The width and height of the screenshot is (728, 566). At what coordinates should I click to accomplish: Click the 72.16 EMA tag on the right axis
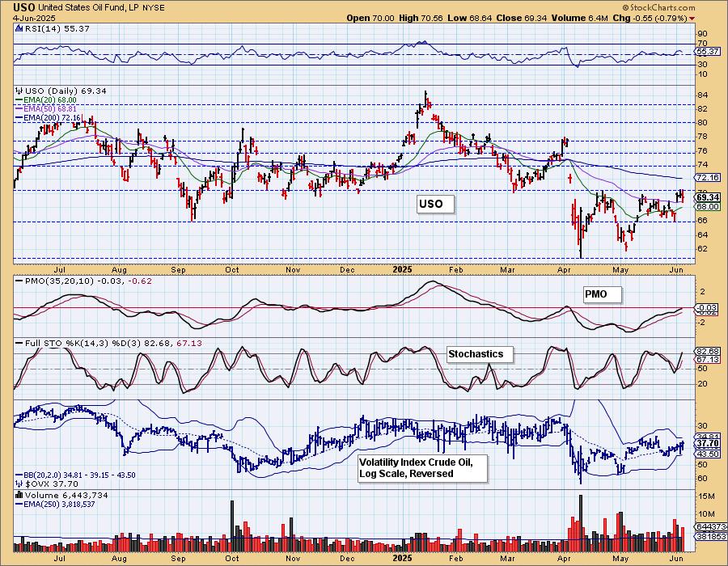(709, 177)
